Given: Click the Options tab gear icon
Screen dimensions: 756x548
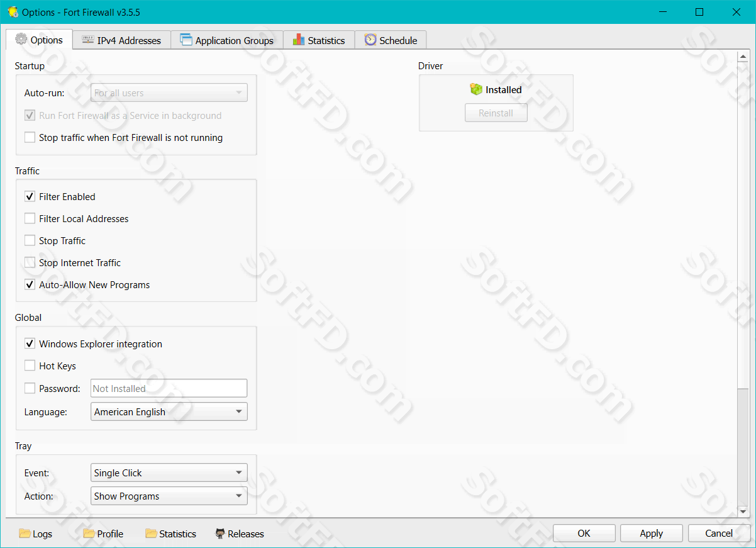Looking at the screenshot, I should (21, 39).
